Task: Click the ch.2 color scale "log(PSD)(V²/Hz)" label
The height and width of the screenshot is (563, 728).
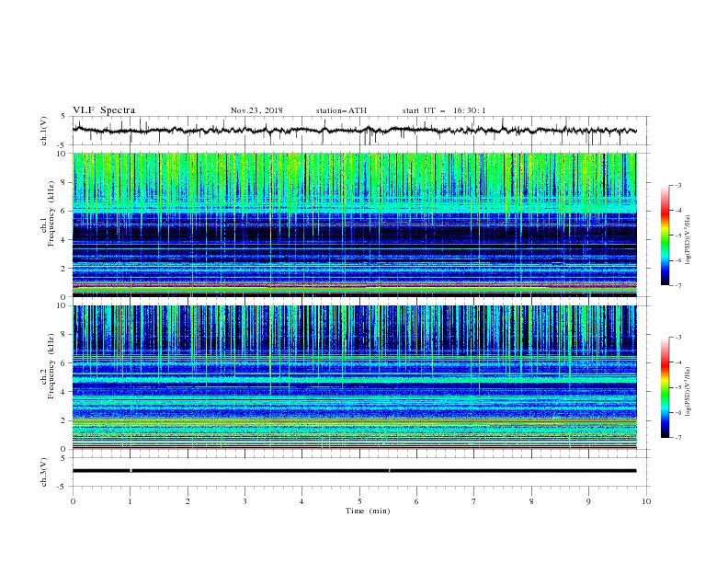Action: [x=688, y=391]
